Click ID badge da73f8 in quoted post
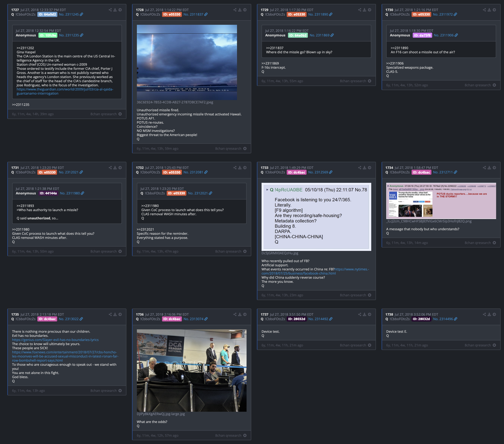Screen dimensions: 504x444 tap(422, 35)
